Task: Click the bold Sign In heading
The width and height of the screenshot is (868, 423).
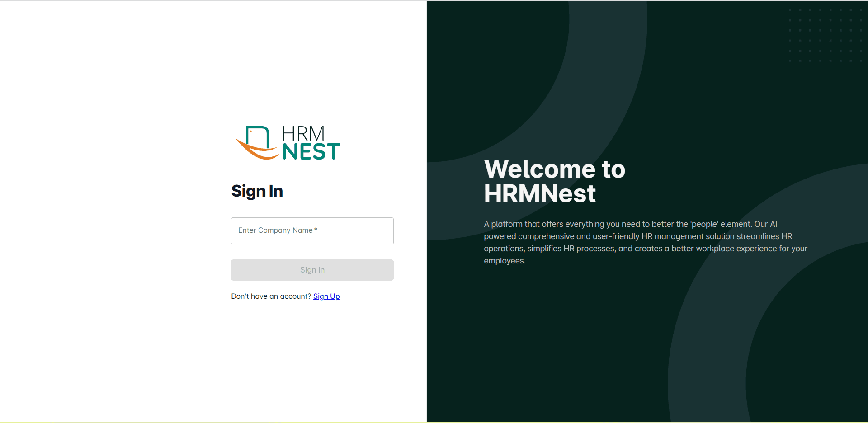Action: coord(257,191)
